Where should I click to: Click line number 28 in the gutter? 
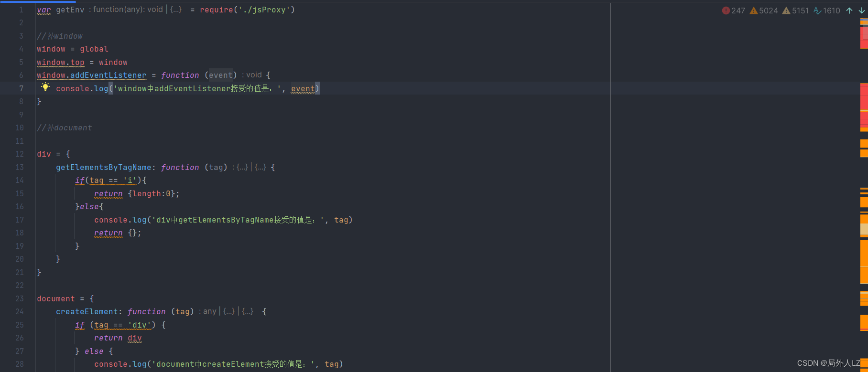[20, 364]
